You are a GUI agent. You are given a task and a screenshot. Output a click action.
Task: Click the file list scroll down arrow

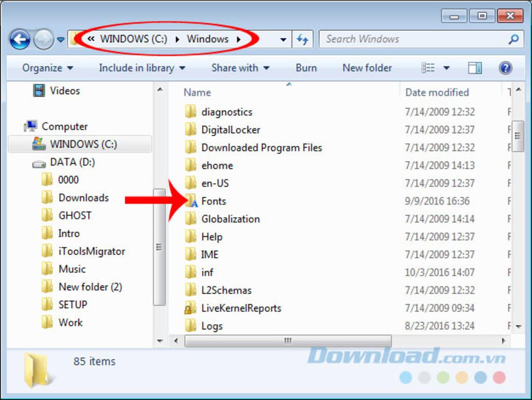tap(518, 326)
